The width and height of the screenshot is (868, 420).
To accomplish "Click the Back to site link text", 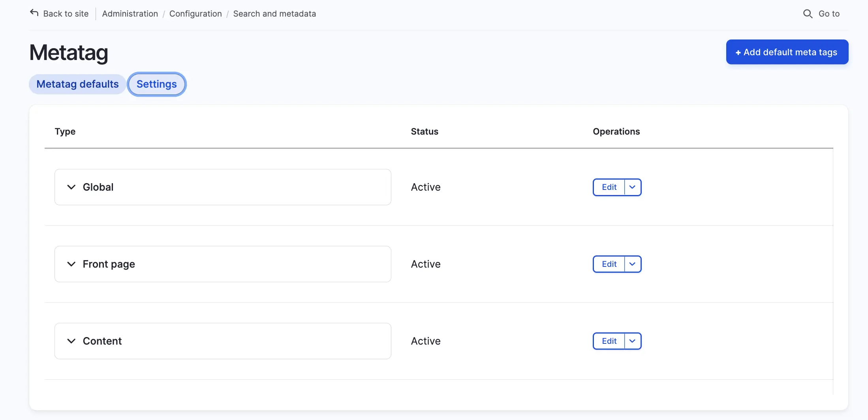I will click(x=66, y=14).
